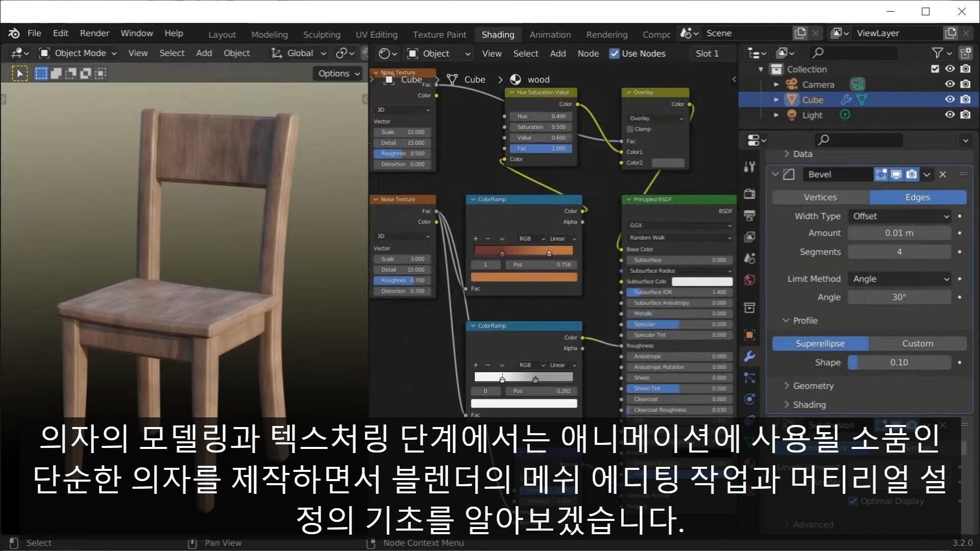The image size is (980, 551).
Task: Remove the Bevel modifier with X
Action: point(943,174)
